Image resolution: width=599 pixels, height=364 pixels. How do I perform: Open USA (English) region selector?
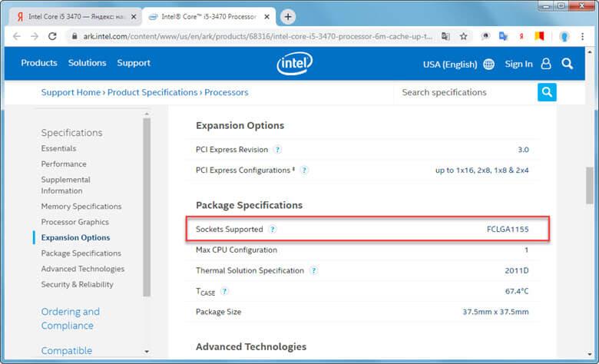[x=450, y=65]
